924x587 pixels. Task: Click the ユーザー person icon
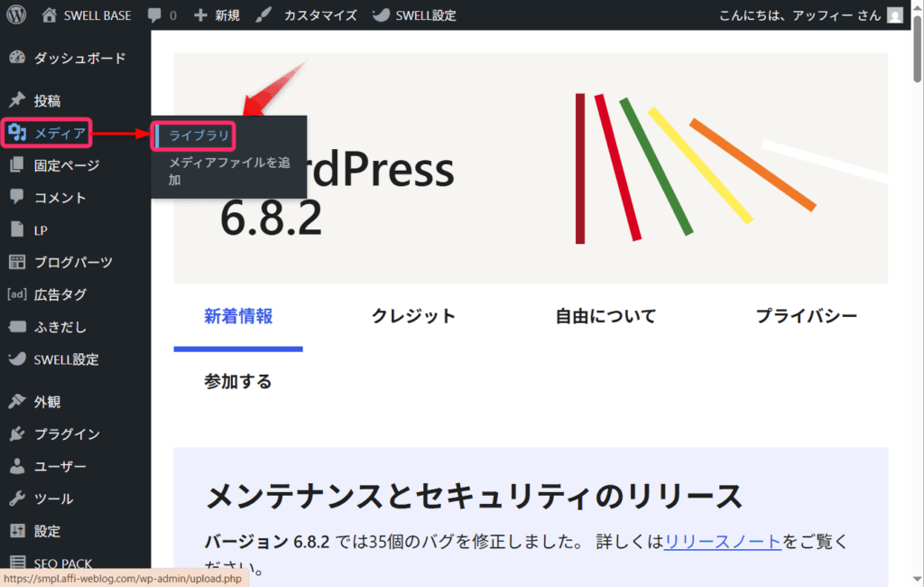(17, 466)
